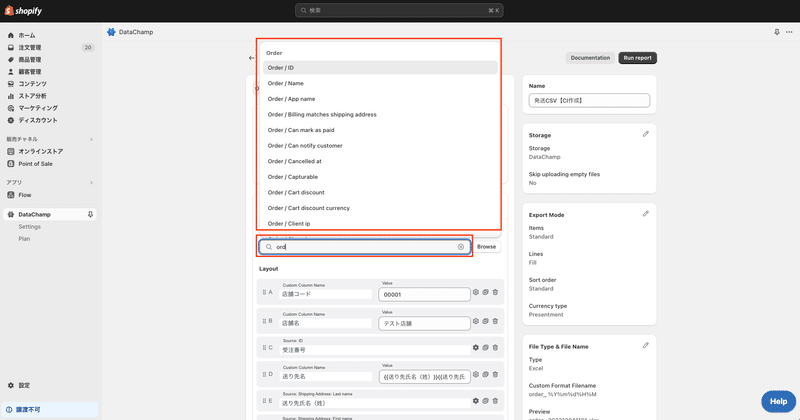Delete row E with trash icon

(x=495, y=401)
